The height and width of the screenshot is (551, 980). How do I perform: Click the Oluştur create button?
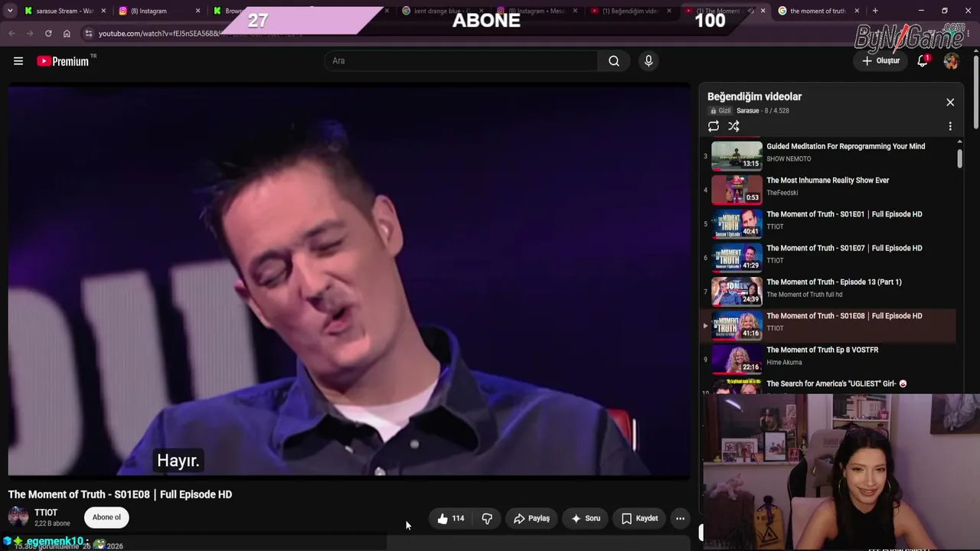click(881, 61)
